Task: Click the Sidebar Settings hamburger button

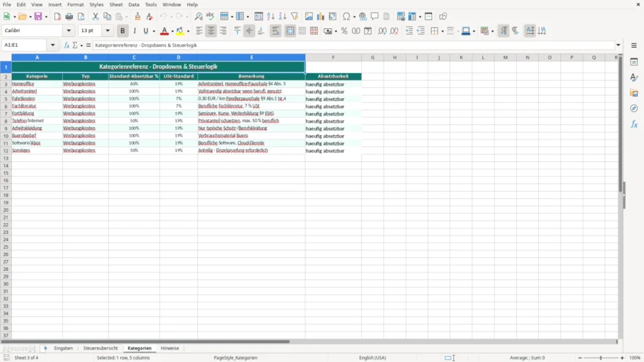Action: coord(634,45)
